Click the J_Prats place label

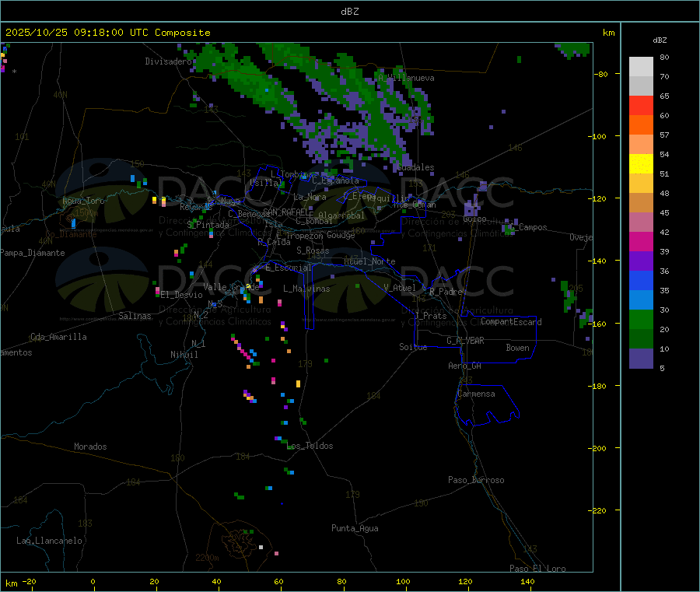click(x=431, y=316)
